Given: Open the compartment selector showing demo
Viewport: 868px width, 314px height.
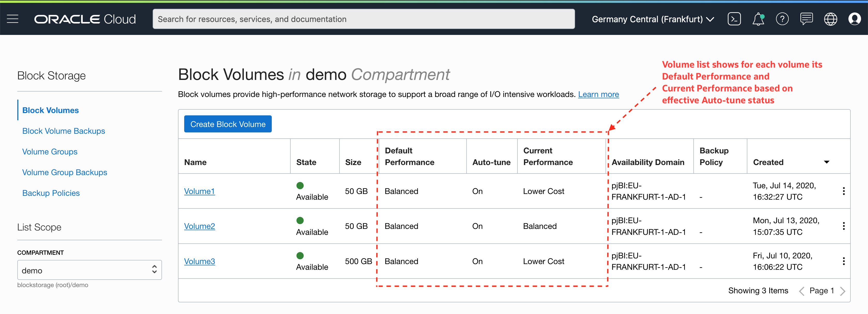Looking at the screenshot, I should (x=89, y=270).
